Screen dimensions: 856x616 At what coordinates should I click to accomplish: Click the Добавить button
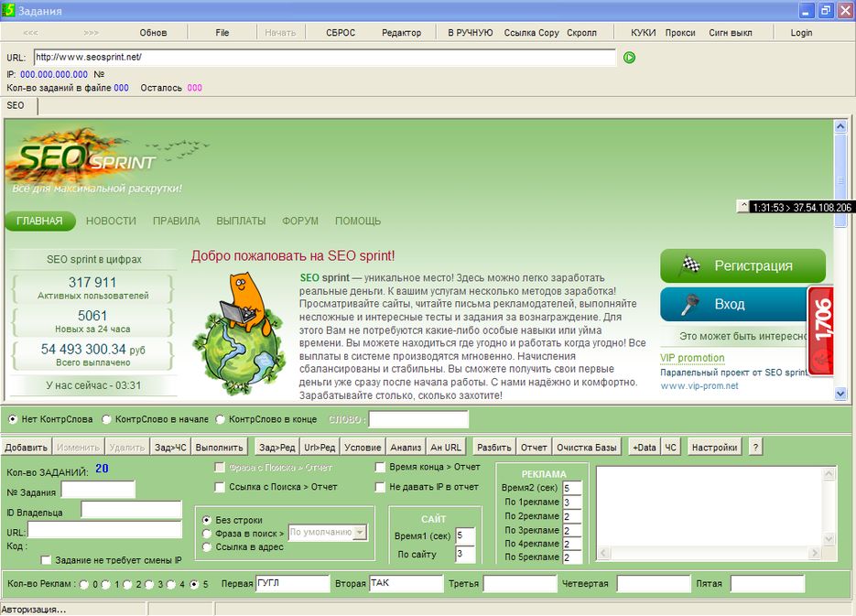[x=26, y=448]
